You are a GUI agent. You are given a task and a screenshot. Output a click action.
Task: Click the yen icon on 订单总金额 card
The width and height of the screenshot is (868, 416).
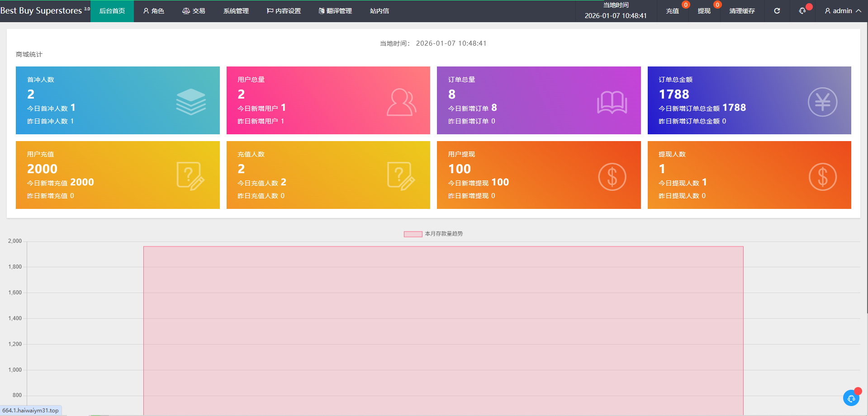pyautogui.click(x=822, y=102)
